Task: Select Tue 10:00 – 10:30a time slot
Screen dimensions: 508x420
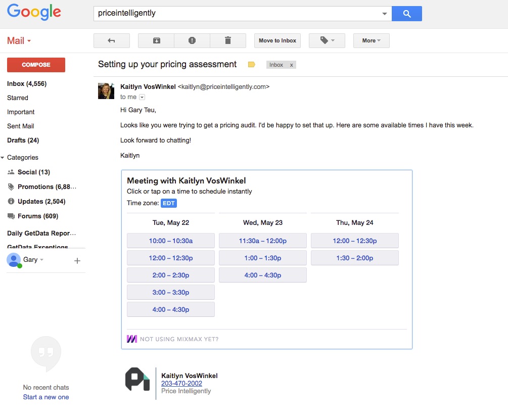Action: click(171, 241)
